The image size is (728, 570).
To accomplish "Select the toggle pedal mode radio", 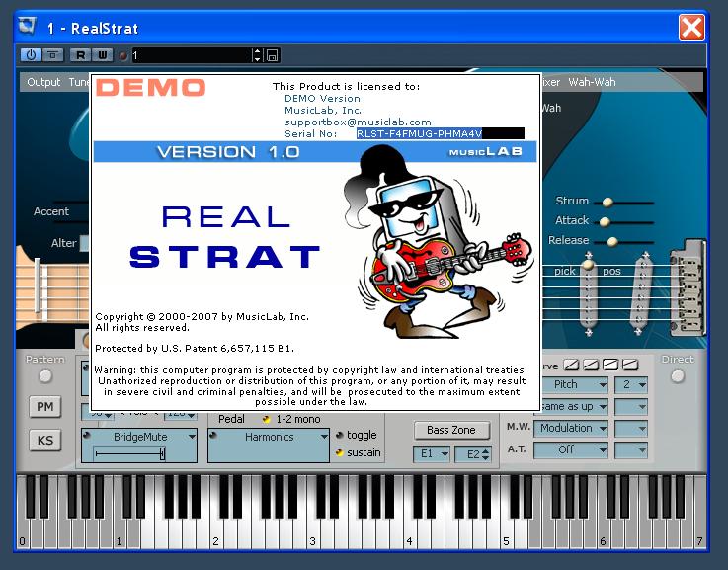I will point(340,435).
